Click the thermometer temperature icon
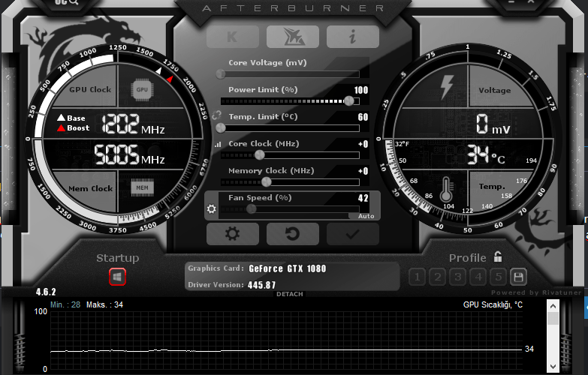588x375 pixels. click(446, 190)
